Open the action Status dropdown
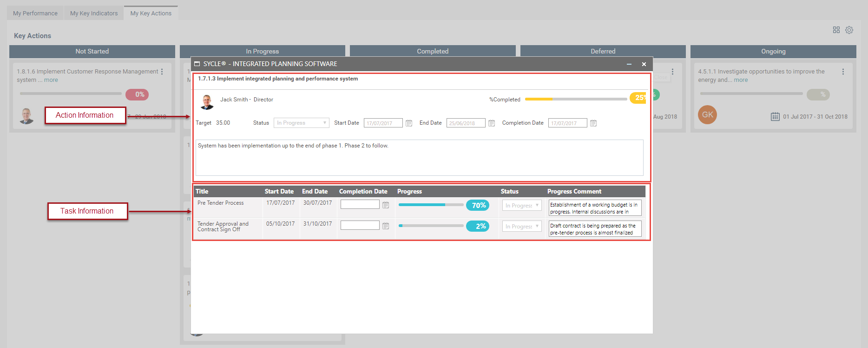 [x=302, y=123]
